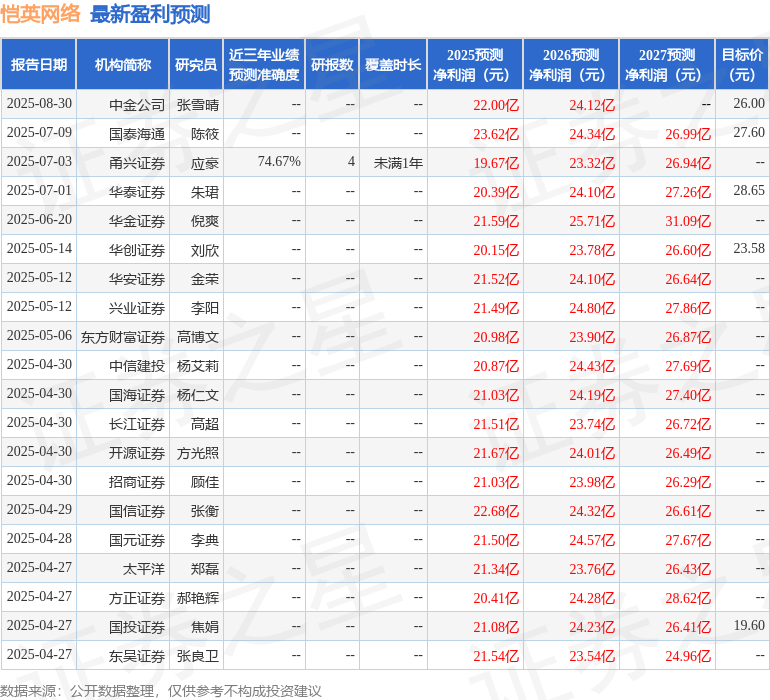Click the 近三年业绩预测准确度 column header
770x700 pixels.
click(x=263, y=65)
